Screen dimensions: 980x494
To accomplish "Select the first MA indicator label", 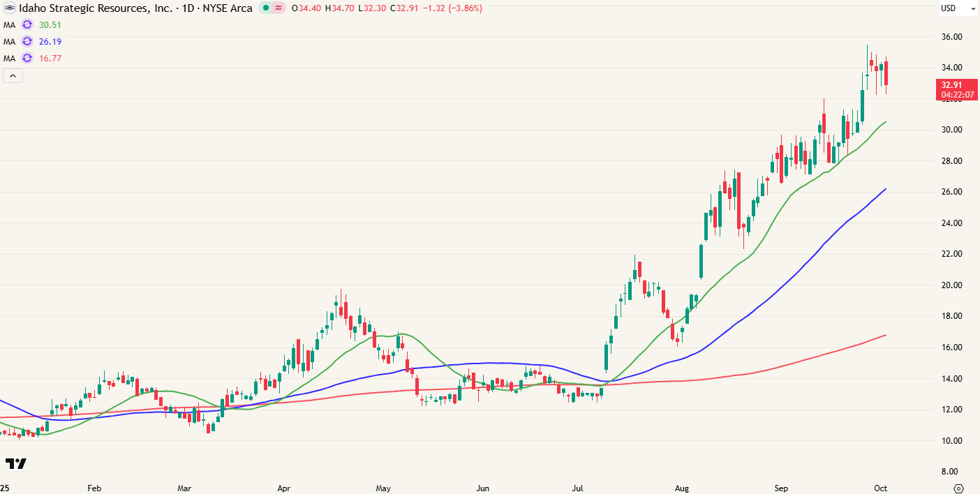I will tap(9, 24).
